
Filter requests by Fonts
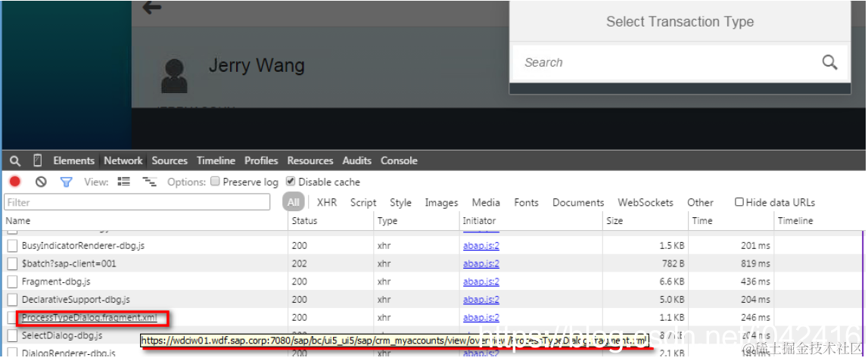pyautogui.click(x=526, y=203)
